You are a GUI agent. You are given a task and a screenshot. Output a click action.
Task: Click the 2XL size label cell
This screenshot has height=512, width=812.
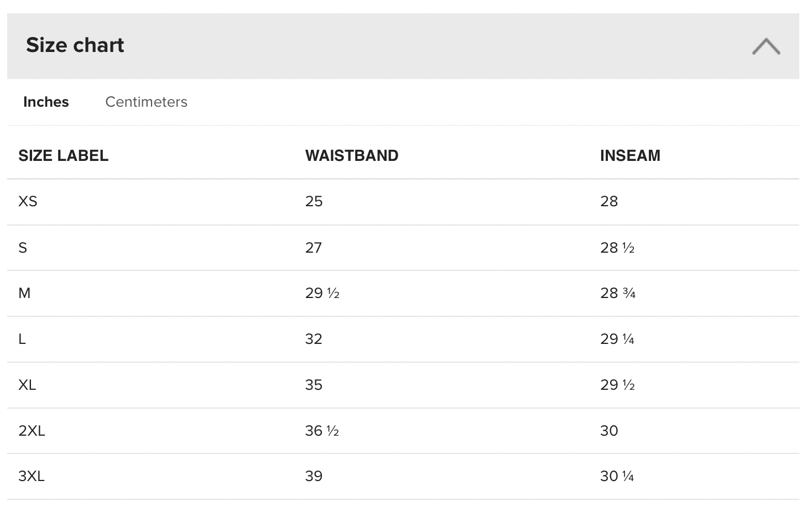[x=32, y=431]
